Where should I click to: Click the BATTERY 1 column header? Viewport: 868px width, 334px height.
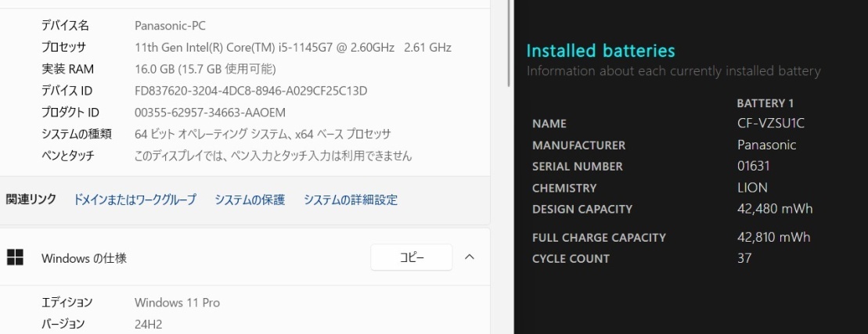(x=765, y=103)
